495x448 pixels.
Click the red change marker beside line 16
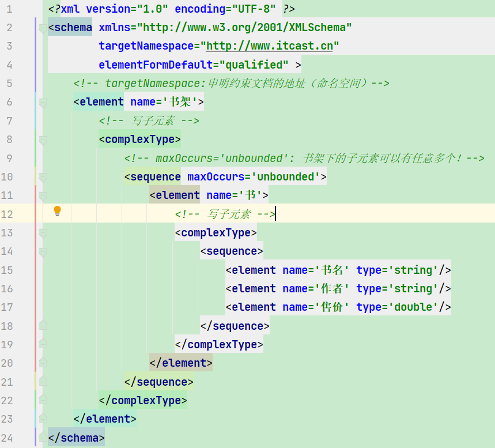click(36, 289)
